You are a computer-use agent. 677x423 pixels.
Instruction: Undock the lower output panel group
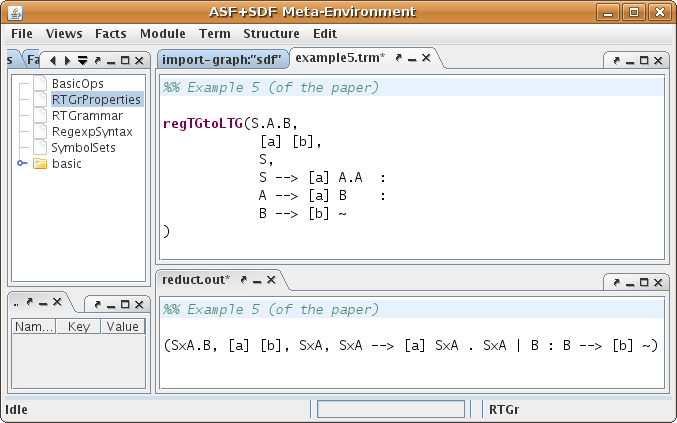point(617,283)
